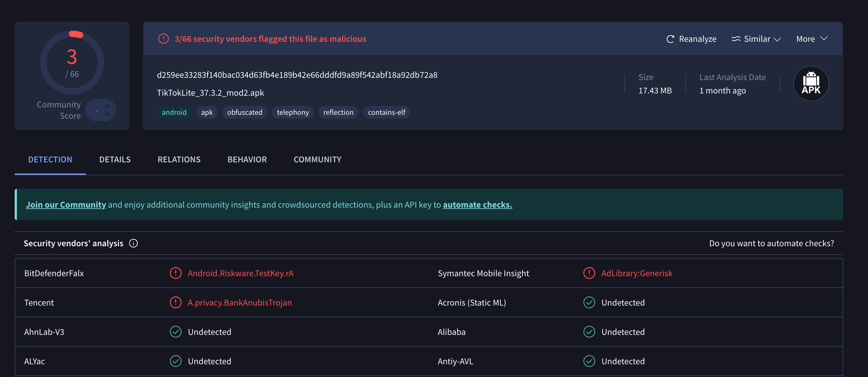Click the Acronis Undetected checkmark icon
Viewport: 868px width, 377px height.
click(589, 302)
